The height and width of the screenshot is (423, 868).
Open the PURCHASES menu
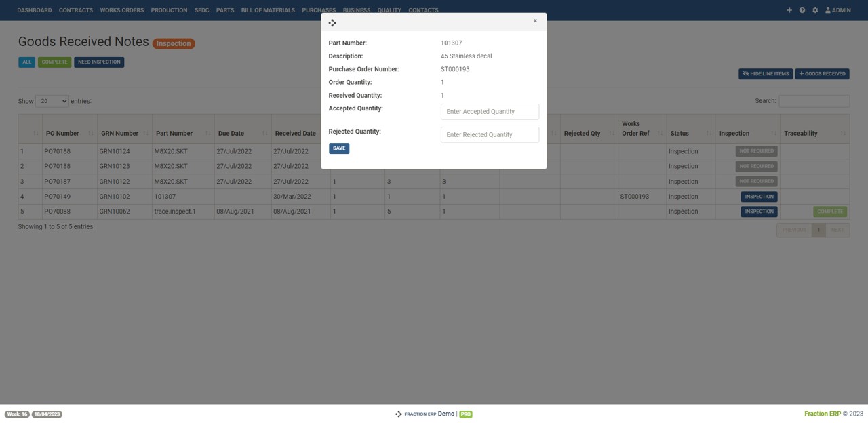[318, 9]
